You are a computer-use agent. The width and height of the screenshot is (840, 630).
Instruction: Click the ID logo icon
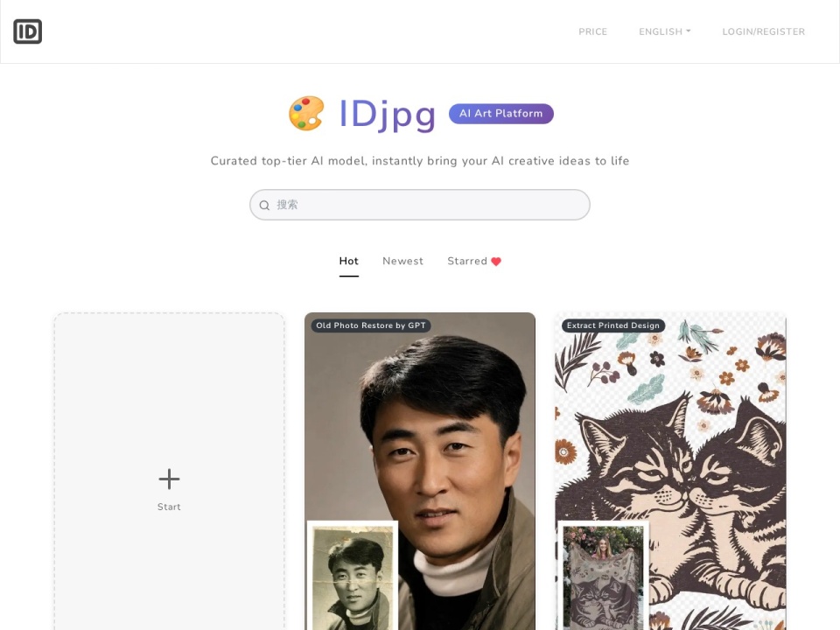[x=27, y=31]
